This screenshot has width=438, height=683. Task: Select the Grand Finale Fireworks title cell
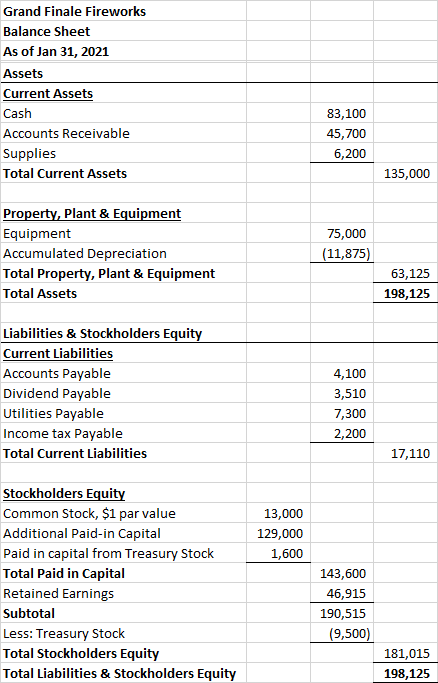click(x=74, y=11)
